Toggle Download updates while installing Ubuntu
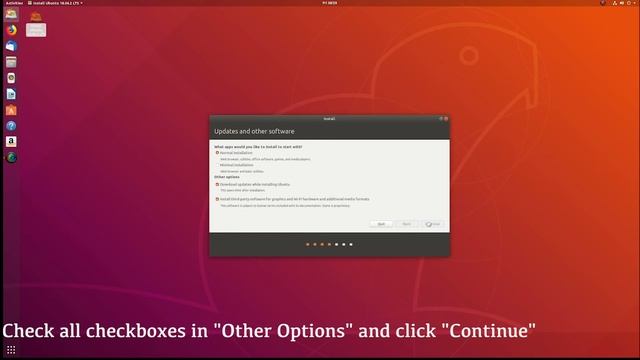This screenshot has height=360, width=640. [x=217, y=184]
